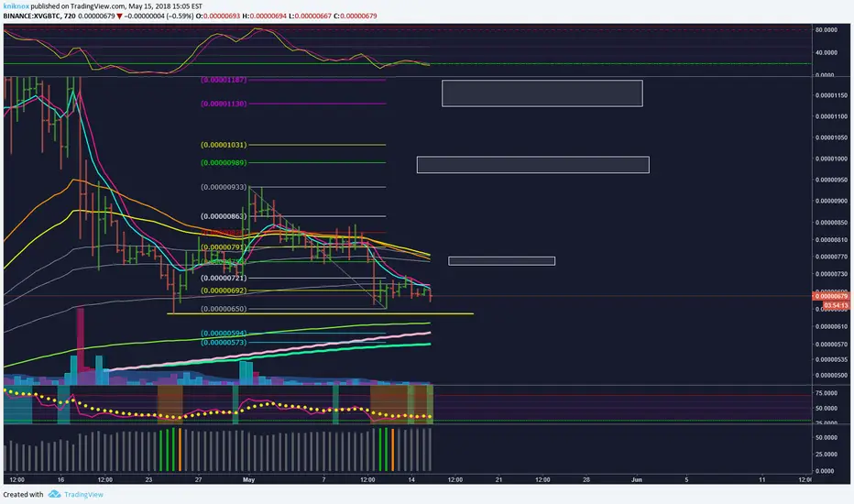Select the middle target rectangle near 0.00001000
854x504 pixels.
pyautogui.click(x=532, y=165)
